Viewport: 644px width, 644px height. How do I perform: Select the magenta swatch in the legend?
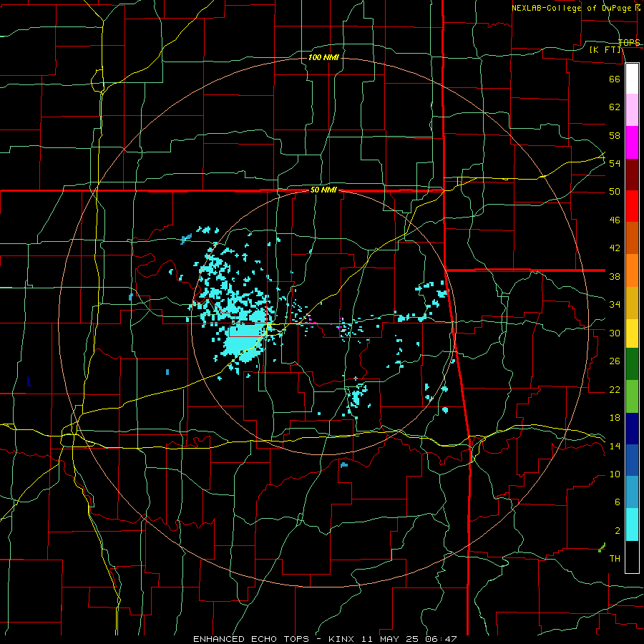[632, 142]
